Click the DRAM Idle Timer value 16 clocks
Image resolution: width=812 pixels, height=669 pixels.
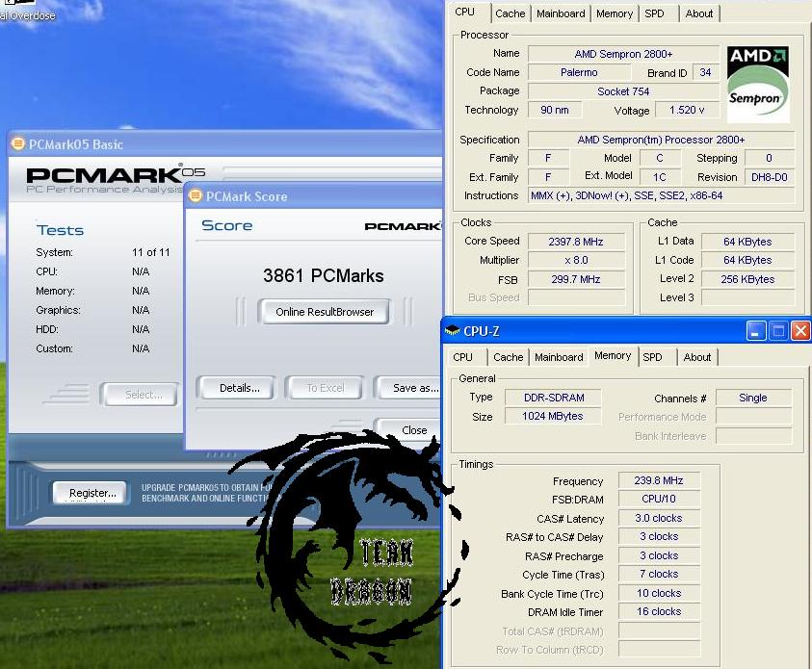659,611
